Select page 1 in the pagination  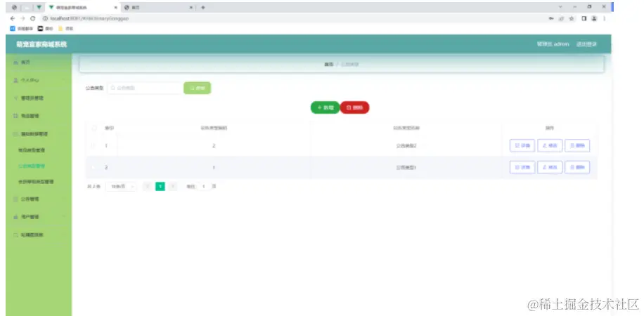click(x=160, y=187)
